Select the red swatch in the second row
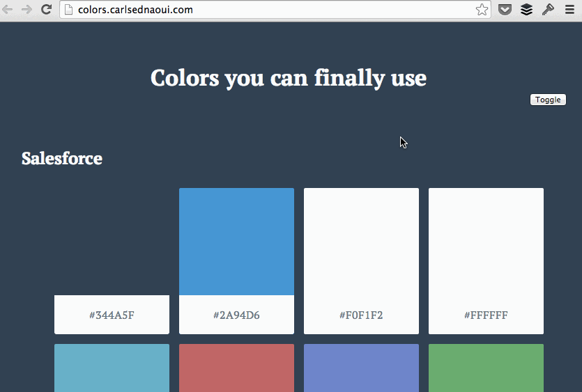The width and height of the screenshot is (582, 392). [x=236, y=368]
